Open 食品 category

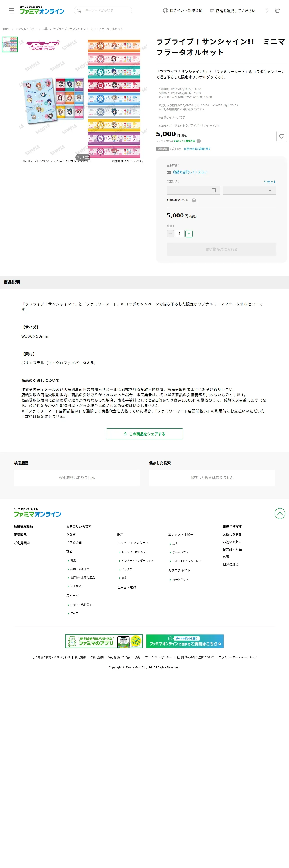point(69,551)
